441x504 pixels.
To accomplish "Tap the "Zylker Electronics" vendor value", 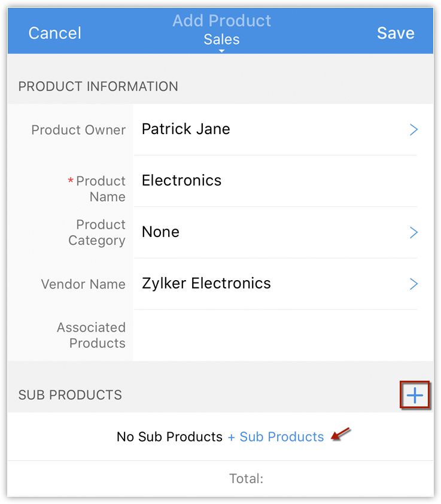I will [206, 284].
